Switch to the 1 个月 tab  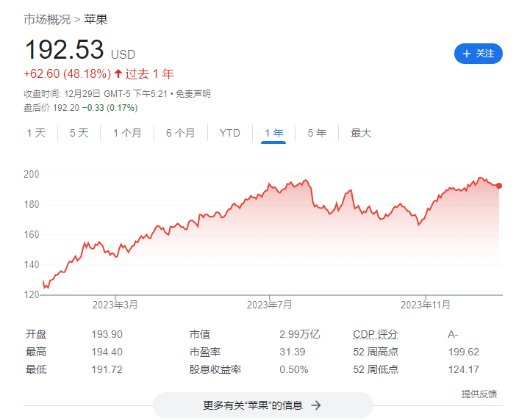pos(127,133)
